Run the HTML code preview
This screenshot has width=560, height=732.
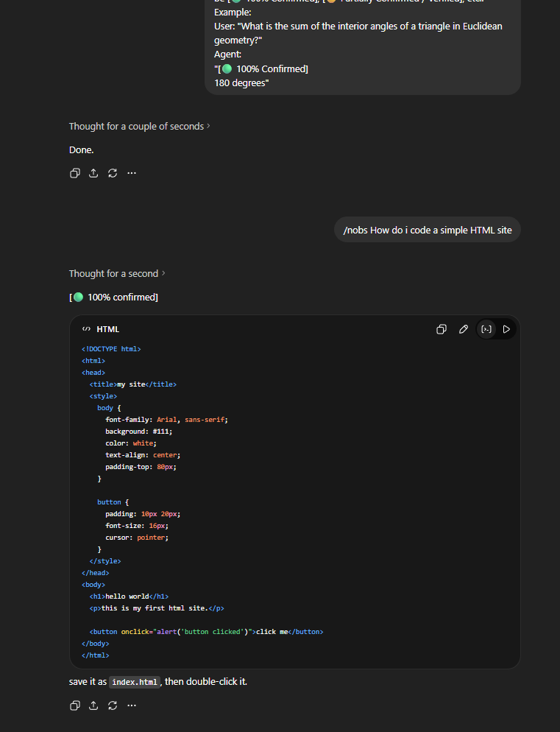506,329
